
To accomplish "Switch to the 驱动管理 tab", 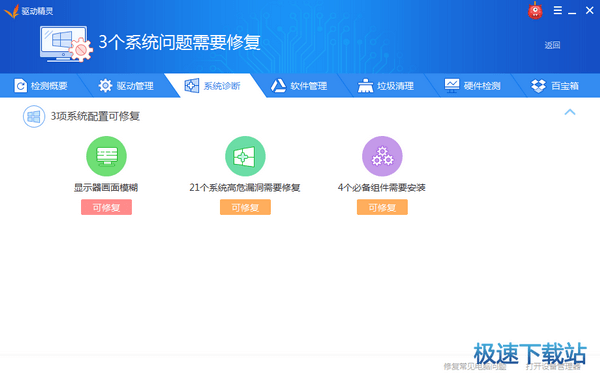I will [126, 86].
